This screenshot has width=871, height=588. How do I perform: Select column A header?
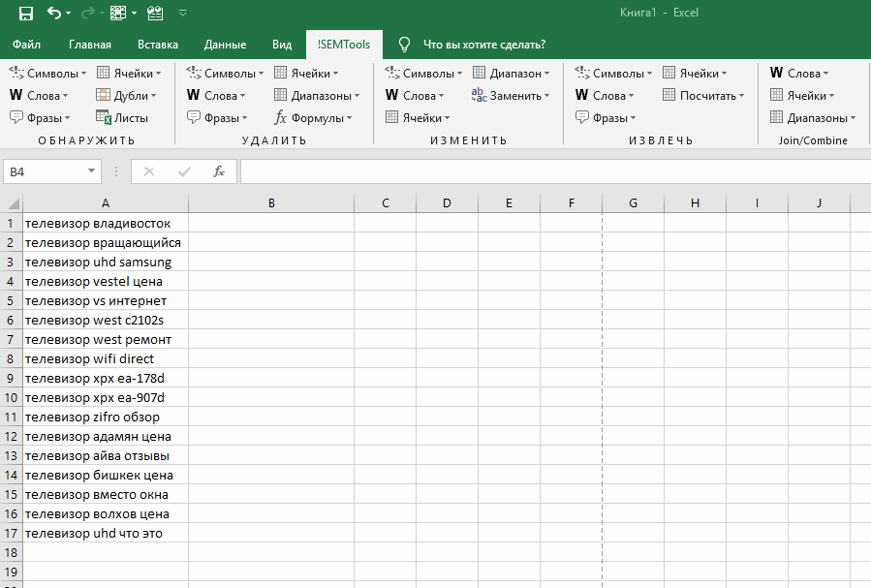(x=106, y=203)
